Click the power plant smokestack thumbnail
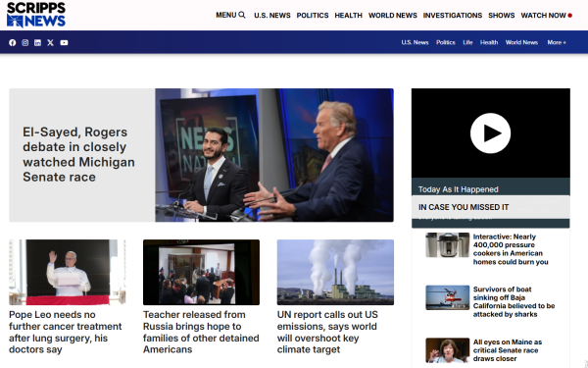This screenshot has height=368, width=588. pyautogui.click(x=335, y=272)
